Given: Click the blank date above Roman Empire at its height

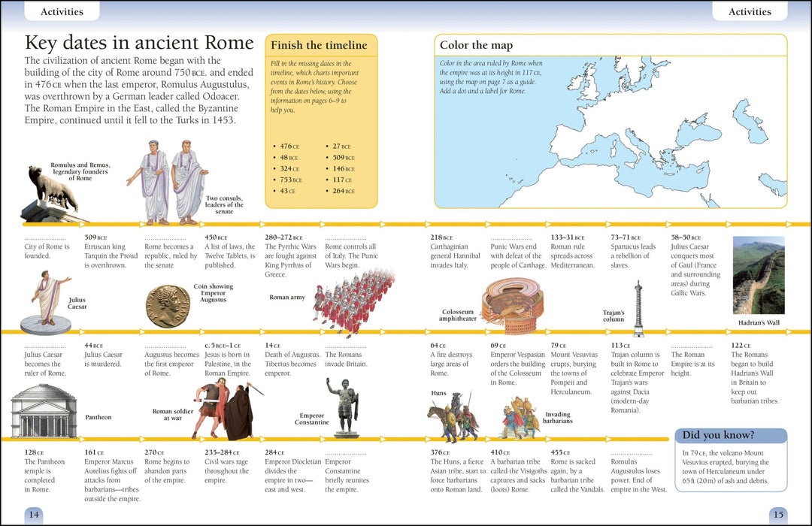Looking at the screenshot, I should pyautogui.click(x=692, y=346).
